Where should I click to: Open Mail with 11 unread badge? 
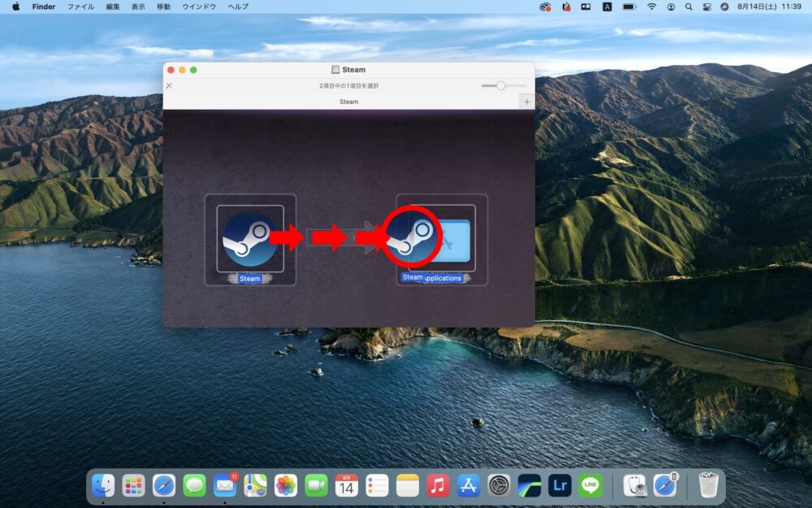pos(225,486)
